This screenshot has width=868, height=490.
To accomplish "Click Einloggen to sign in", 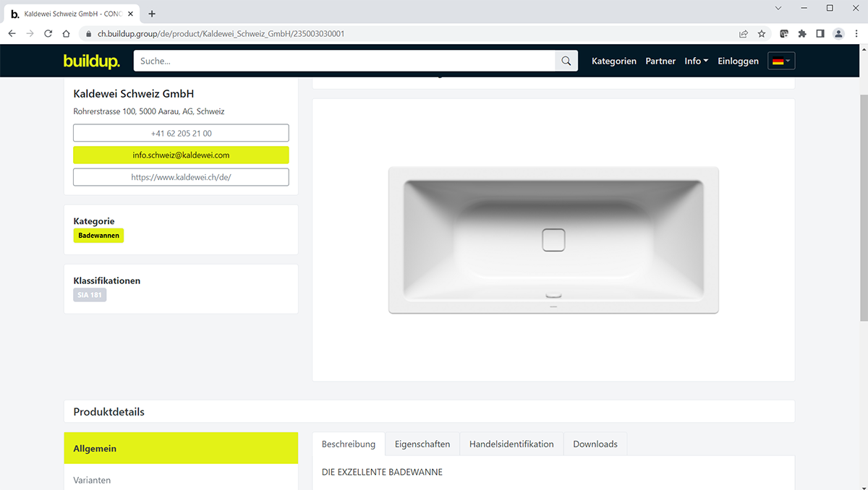I will (738, 61).
